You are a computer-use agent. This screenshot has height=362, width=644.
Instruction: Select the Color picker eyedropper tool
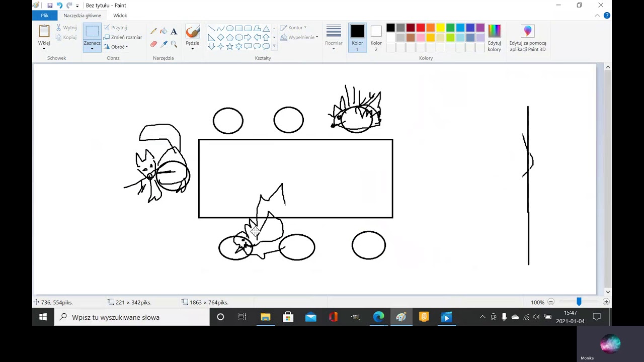(x=164, y=44)
